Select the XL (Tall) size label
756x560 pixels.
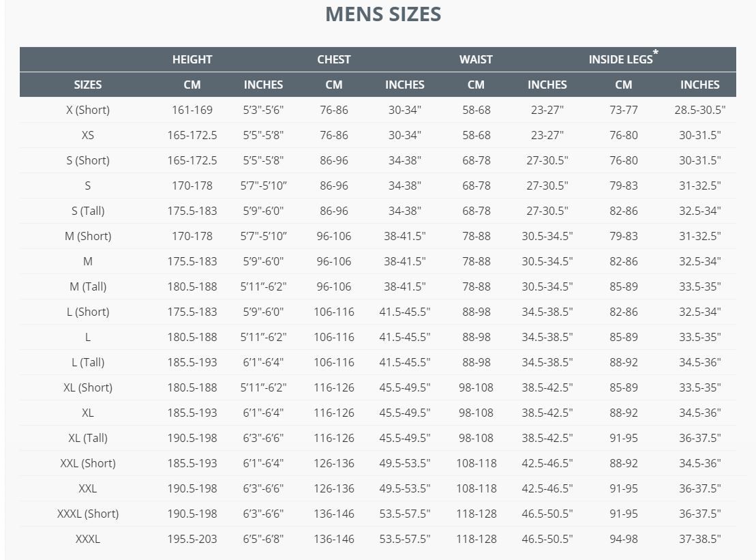[x=88, y=438]
